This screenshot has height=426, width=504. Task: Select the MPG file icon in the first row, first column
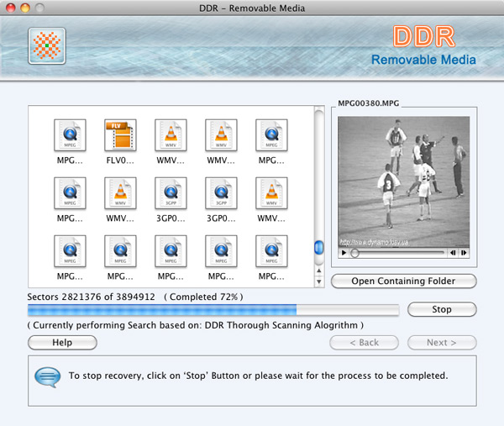tap(70, 135)
